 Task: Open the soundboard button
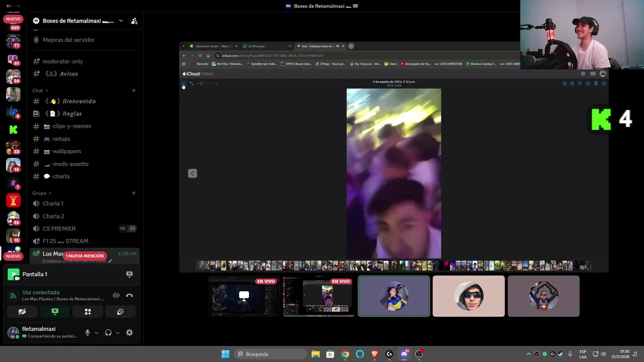(x=120, y=312)
